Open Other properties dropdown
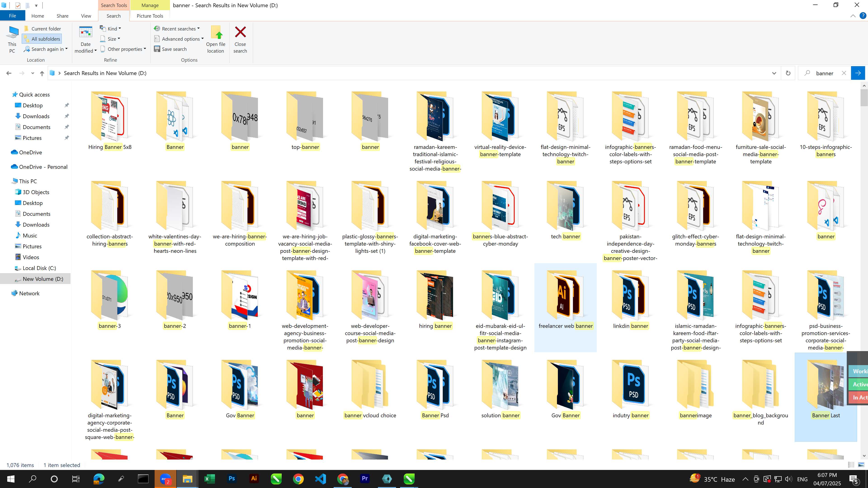 pyautogui.click(x=123, y=49)
